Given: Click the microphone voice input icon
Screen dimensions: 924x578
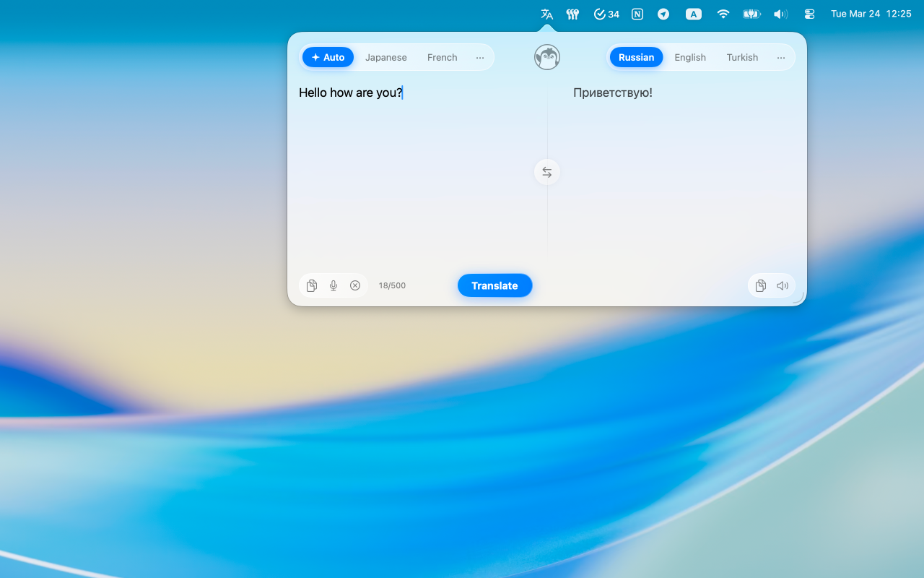Looking at the screenshot, I should [334, 285].
